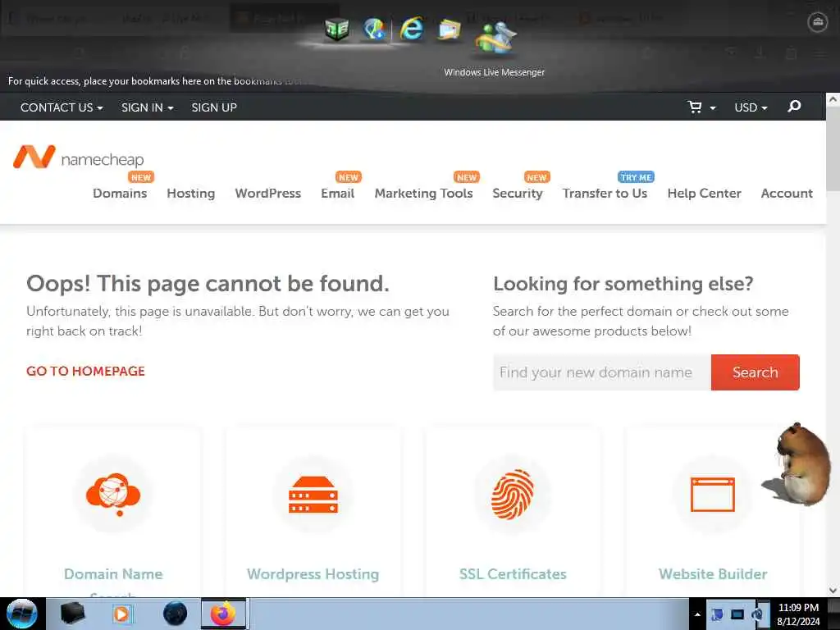Screen dimensions: 840x630
Task: Open the Hosting menu
Action: [190, 193]
